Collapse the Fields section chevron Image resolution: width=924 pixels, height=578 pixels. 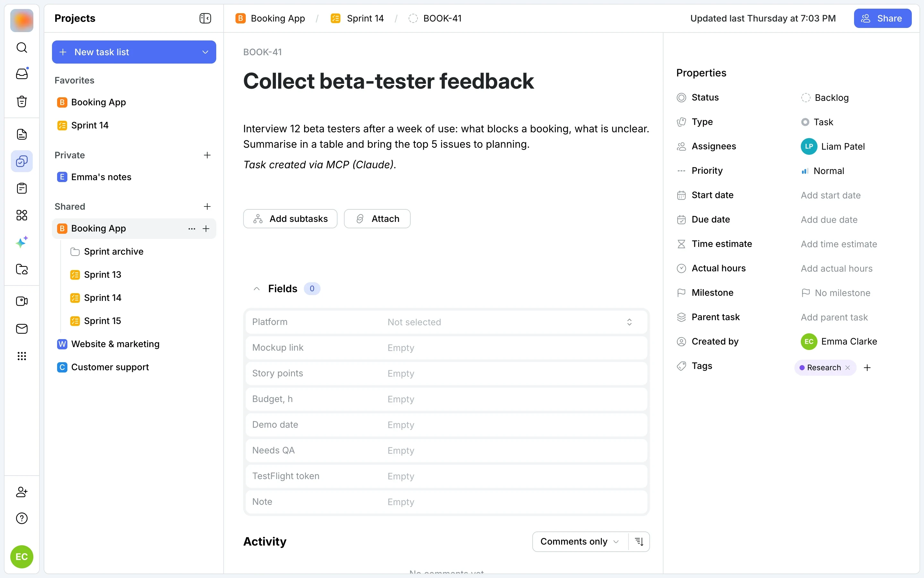pos(257,289)
